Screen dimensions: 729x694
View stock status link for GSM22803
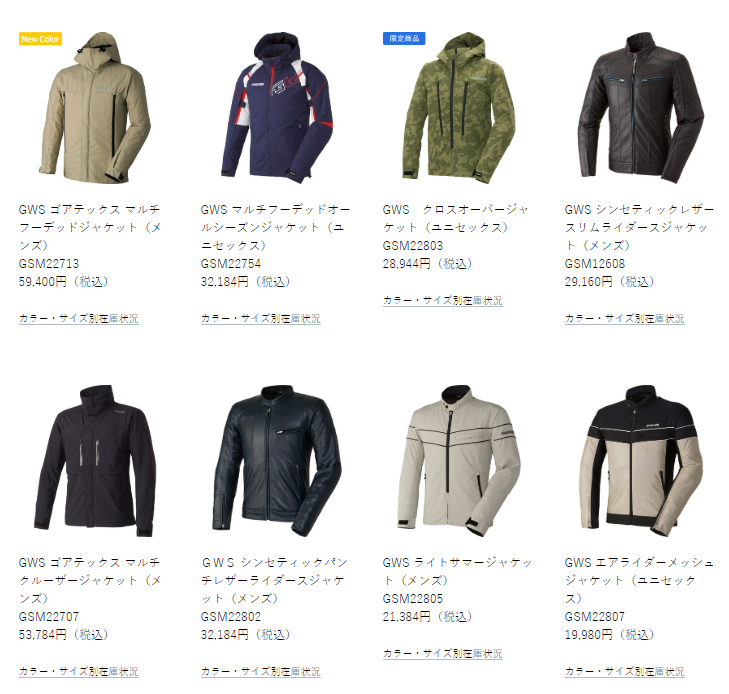pos(443,301)
